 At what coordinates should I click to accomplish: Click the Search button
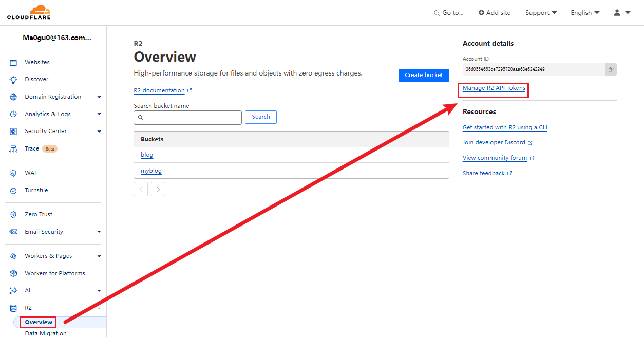pyautogui.click(x=261, y=117)
